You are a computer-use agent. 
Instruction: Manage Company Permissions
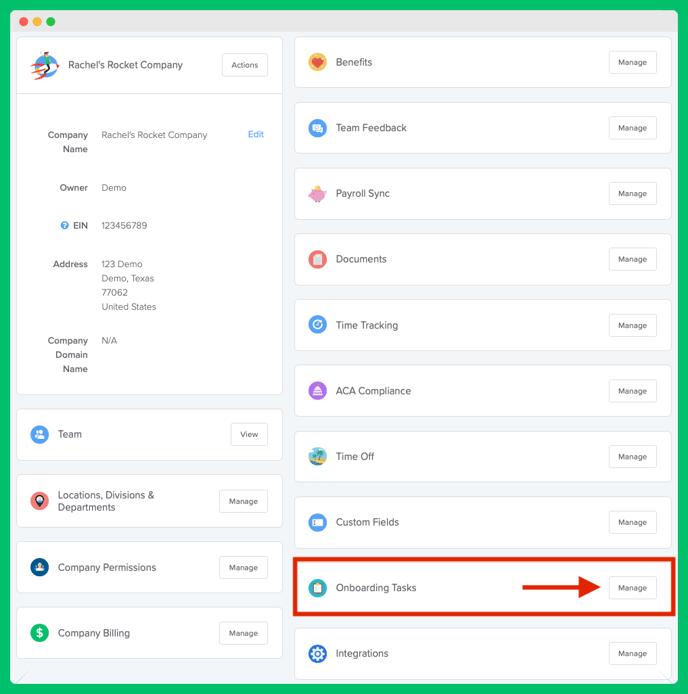coord(244,567)
